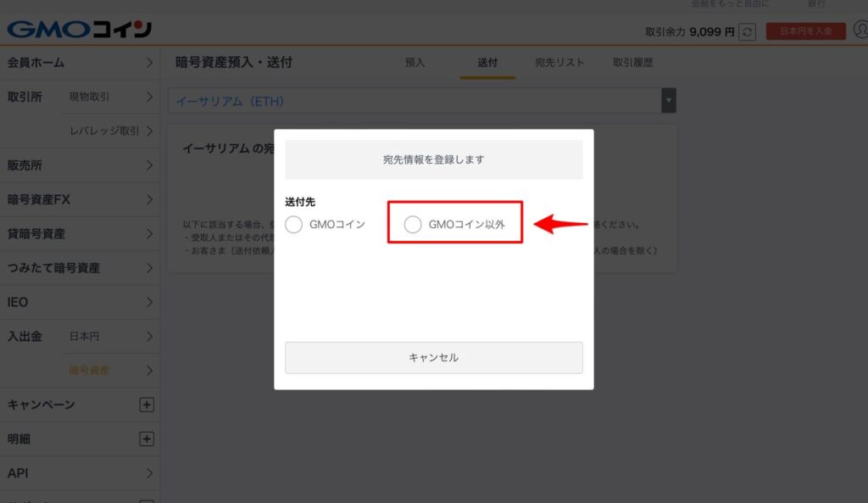Open 販売所 menu item
This screenshot has width=868, height=503.
point(80,165)
